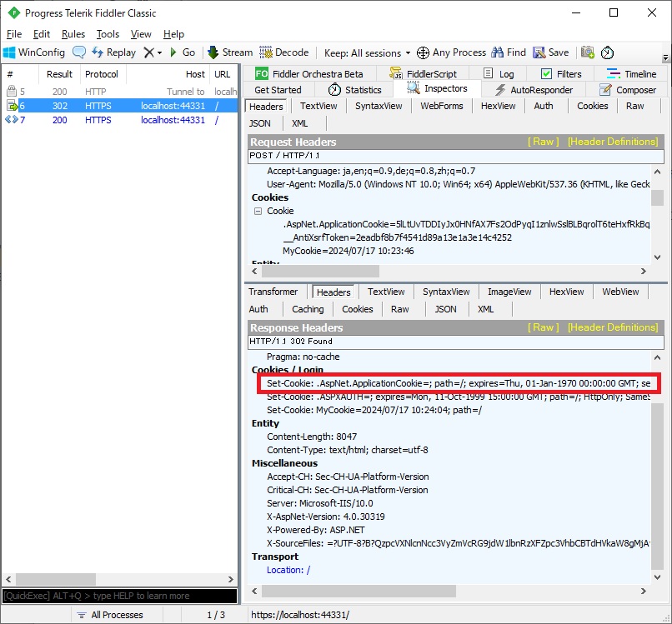Viewport: 672px width, 624px height.
Task: Open the Rules menu
Action: click(x=73, y=34)
